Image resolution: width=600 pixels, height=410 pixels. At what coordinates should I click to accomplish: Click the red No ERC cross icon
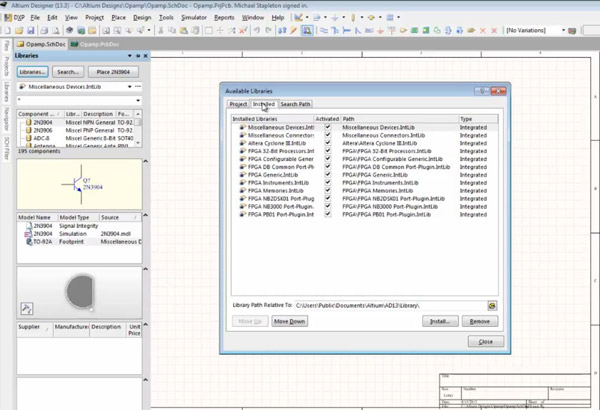tap(483, 30)
